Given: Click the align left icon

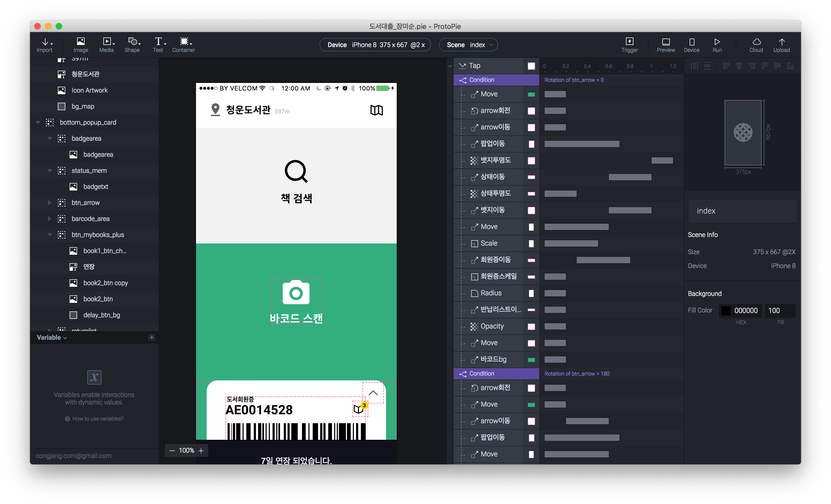Looking at the screenshot, I should point(726,66).
